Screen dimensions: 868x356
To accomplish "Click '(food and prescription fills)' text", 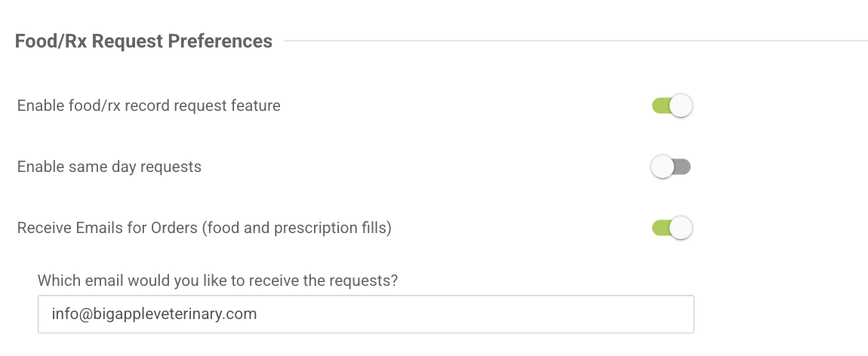I will [x=297, y=227].
